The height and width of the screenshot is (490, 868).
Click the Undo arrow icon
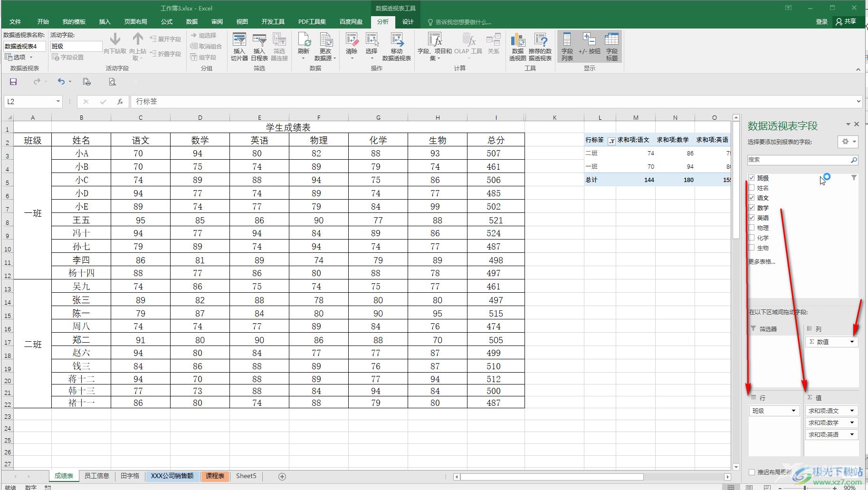[61, 82]
